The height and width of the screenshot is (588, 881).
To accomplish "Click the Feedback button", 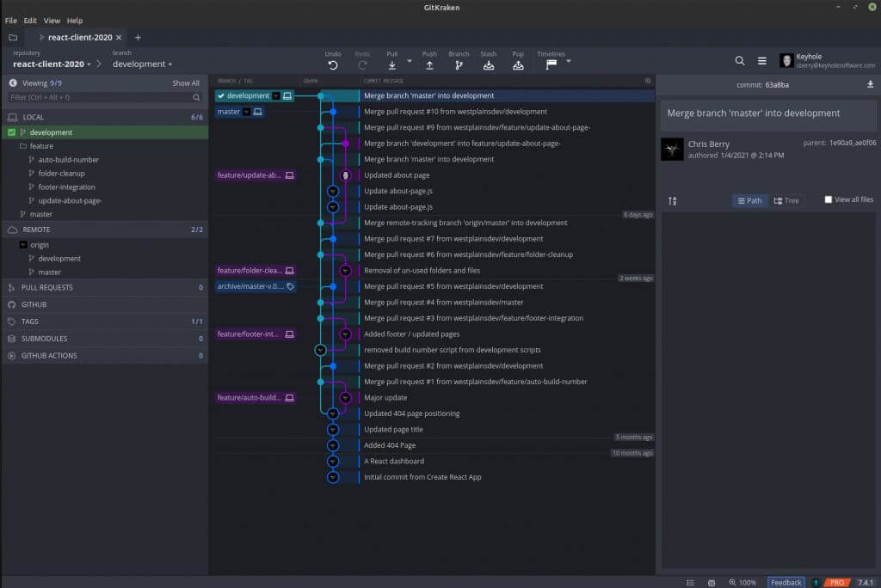I will point(786,582).
